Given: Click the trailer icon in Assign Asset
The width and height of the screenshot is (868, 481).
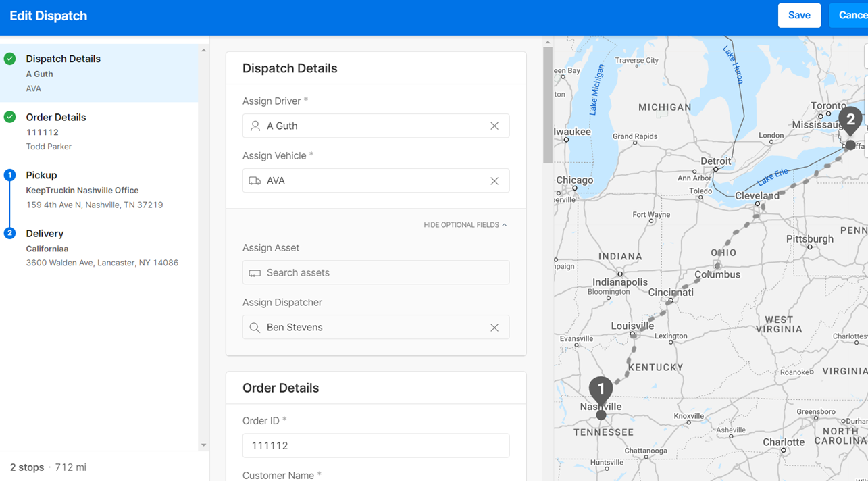Looking at the screenshot, I should (255, 273).
